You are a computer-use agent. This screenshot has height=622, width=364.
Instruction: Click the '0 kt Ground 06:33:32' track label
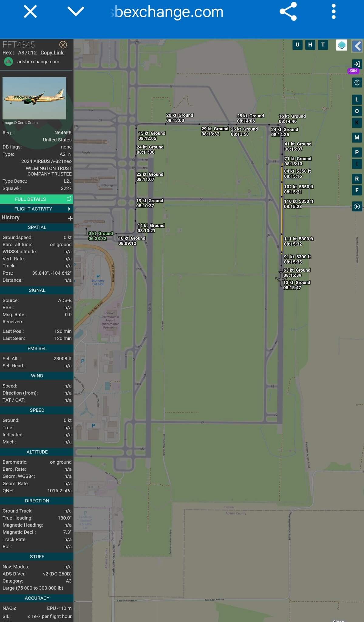[x=100, y=236]
